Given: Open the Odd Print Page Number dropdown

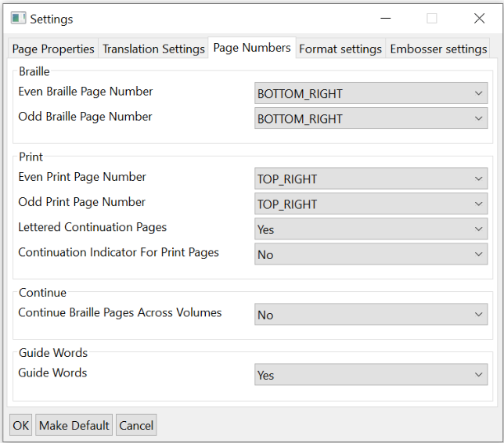Looking at the screenshot, I should click(371, 204).
